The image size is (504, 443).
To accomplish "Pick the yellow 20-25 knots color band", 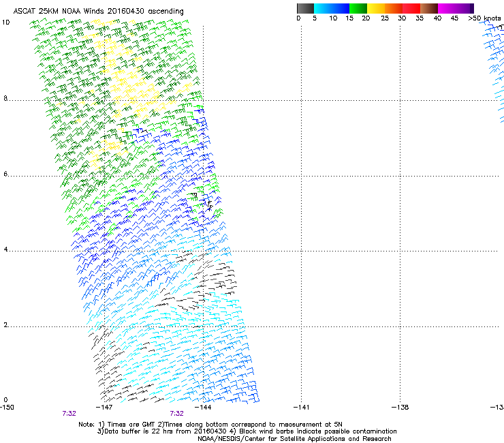I will [376, 8].
